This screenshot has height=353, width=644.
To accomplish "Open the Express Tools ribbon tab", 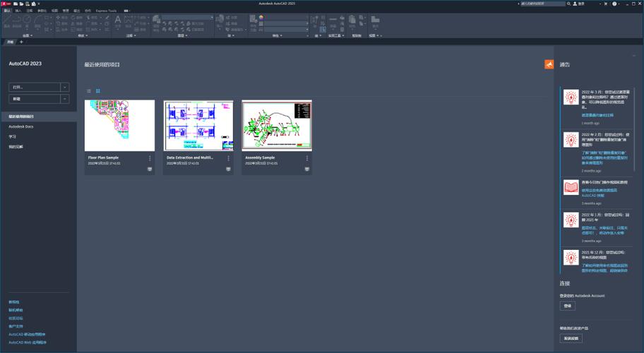I will coord(106,11).
